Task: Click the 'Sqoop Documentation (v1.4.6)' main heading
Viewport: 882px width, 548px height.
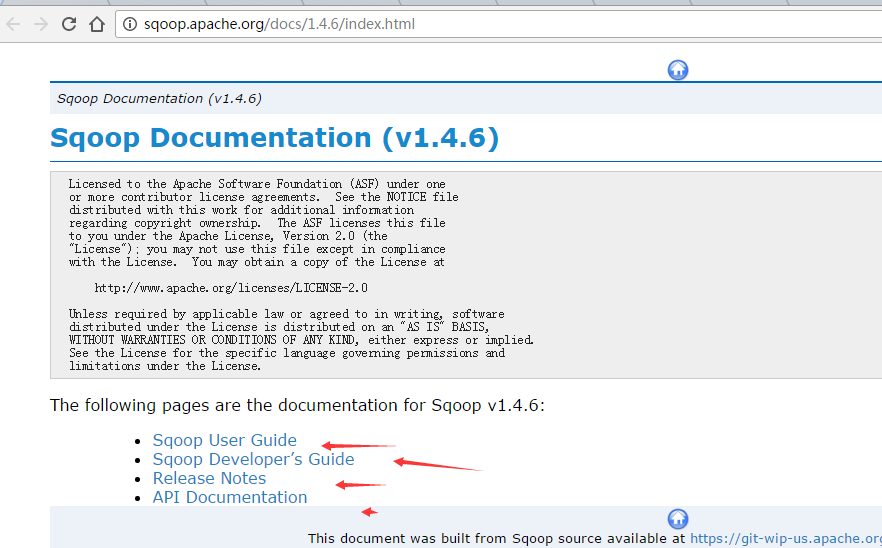Action: pos(274,138)
